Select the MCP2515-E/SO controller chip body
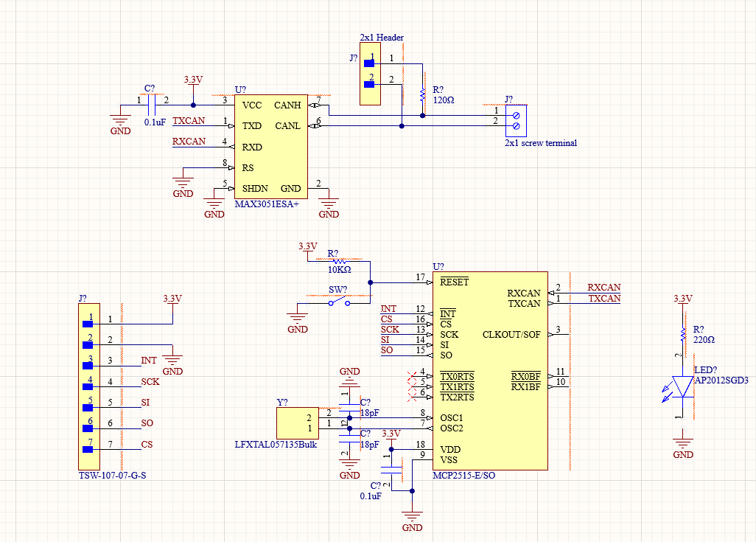The width and height of the screenshot is (756, 542). point(490,371)
